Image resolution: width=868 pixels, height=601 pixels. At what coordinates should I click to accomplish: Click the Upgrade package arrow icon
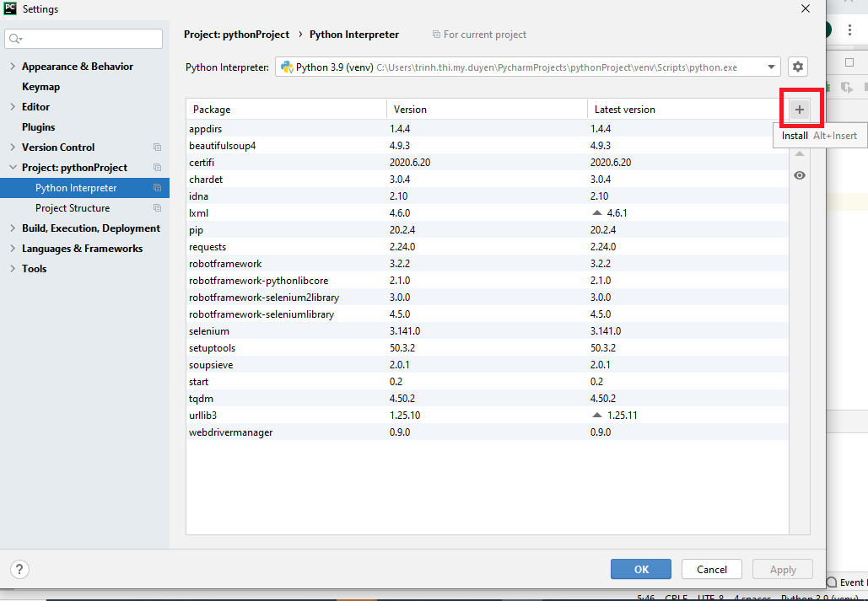click(x=800, y=154)
